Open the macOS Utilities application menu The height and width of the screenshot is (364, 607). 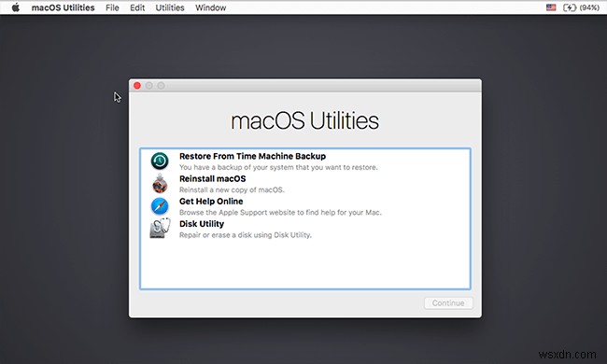[64, 7]
